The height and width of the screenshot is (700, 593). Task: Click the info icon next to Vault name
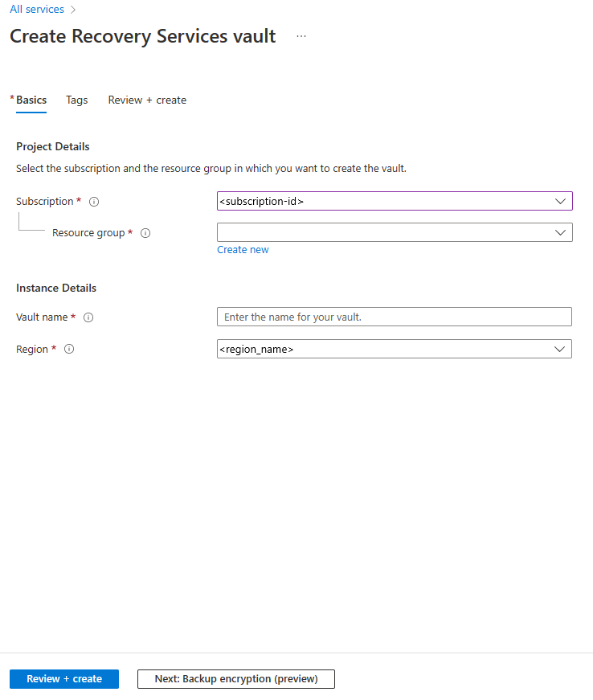pos(88,317)
